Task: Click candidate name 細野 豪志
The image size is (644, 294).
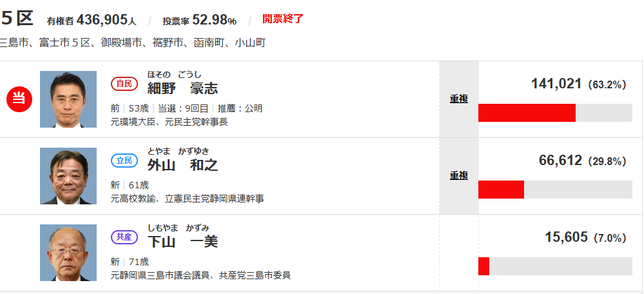Action: tap(182, 88)
